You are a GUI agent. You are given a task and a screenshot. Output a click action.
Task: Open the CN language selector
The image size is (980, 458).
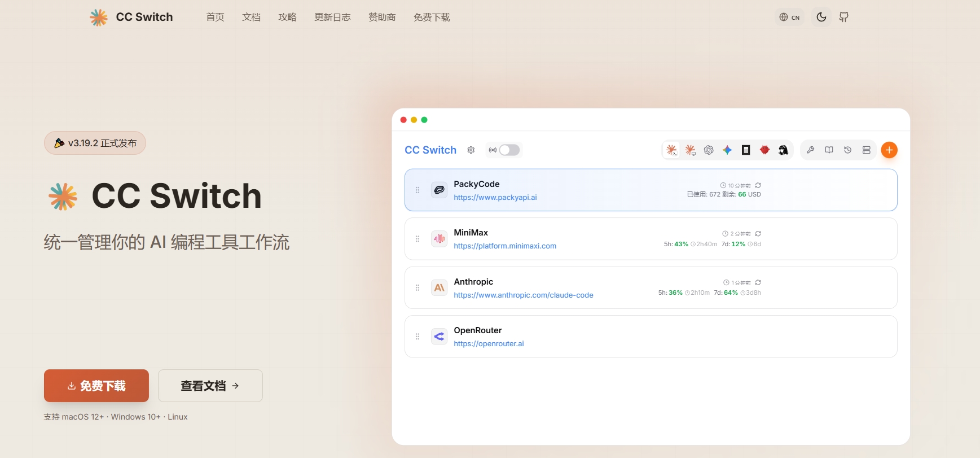coord(789,18)
